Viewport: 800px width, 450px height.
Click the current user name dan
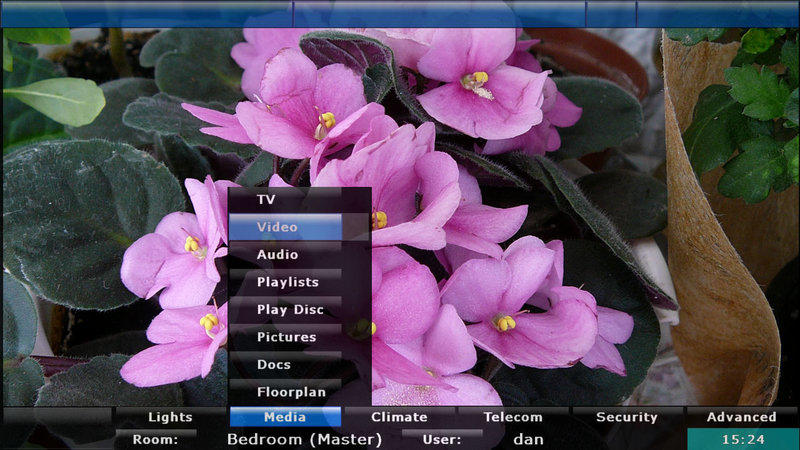coord(528,439)
